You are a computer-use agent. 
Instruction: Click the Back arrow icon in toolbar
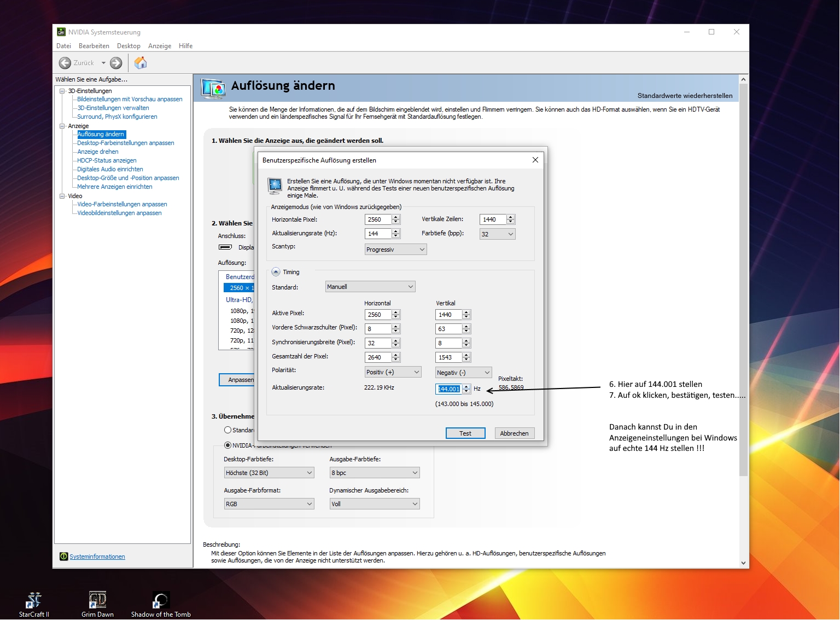[x=65, y=63]
